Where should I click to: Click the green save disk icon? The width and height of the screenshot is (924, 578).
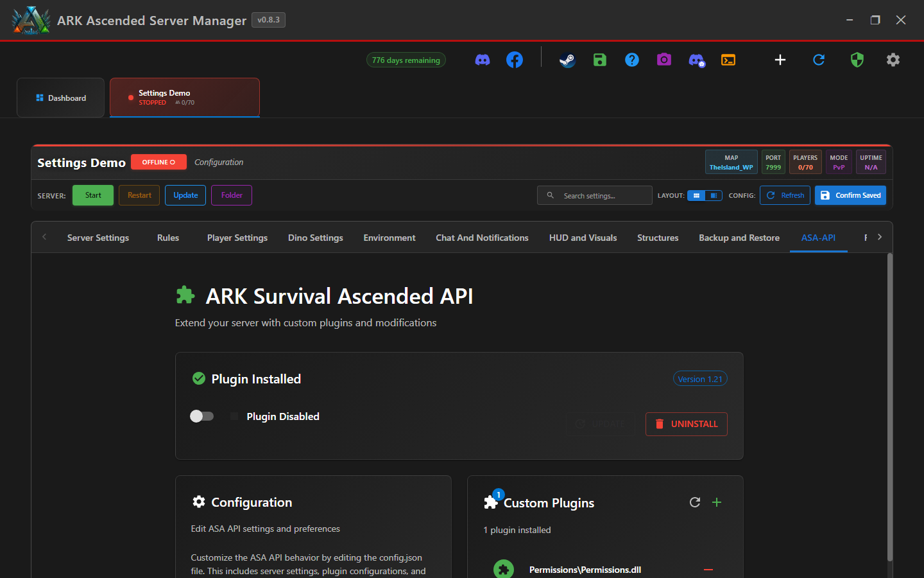[600, 60]
